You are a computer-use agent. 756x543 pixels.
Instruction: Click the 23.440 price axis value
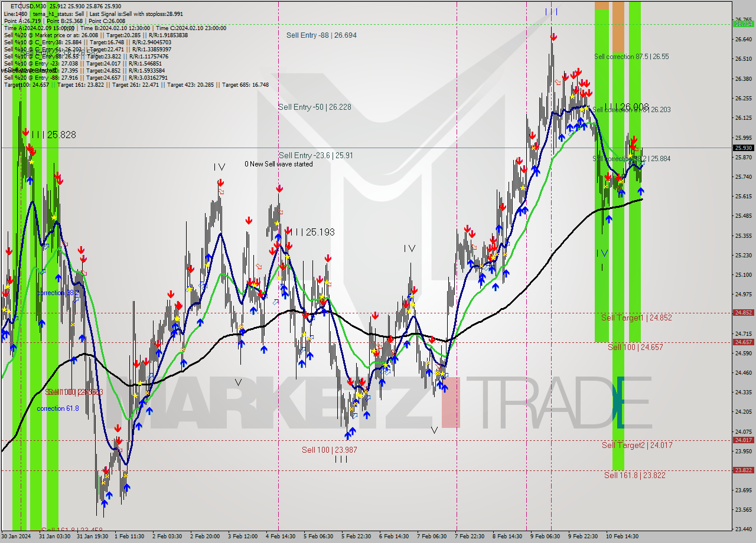[743, 529]
